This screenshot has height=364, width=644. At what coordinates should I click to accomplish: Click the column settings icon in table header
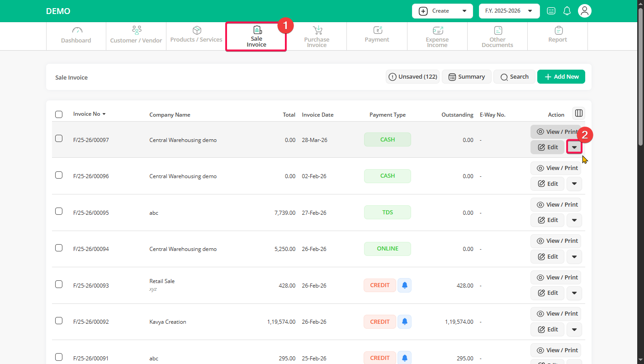[x=578, y=113]
